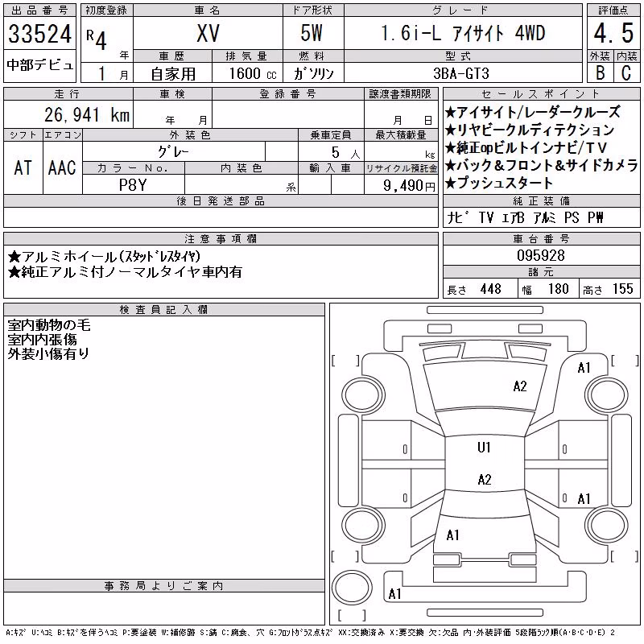Select the color number P8Y

pyautogui.click(x=133, y=185)
